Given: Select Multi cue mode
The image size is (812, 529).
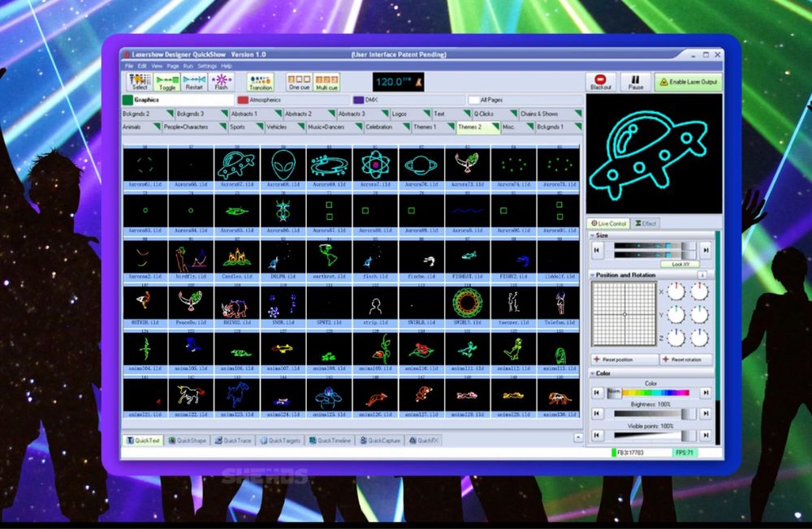Looking at the screenshot, I should pyautogui.click(x=326, y=82).
